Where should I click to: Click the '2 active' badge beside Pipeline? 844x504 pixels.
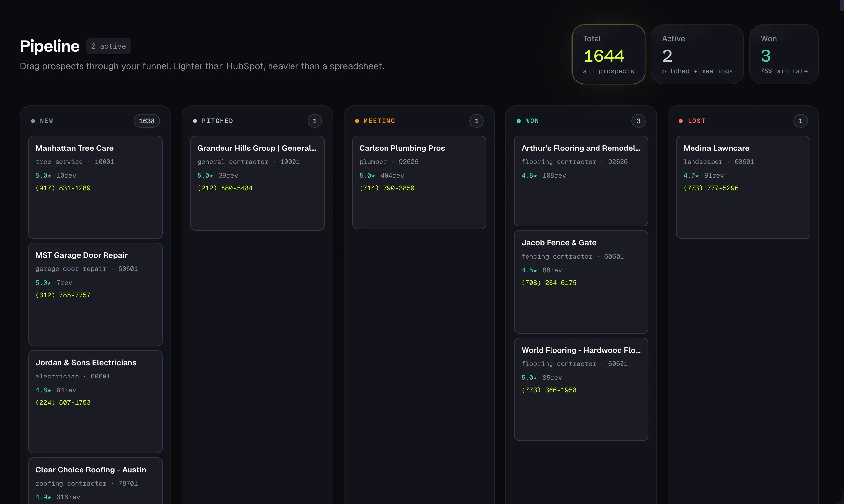(108, 46)
